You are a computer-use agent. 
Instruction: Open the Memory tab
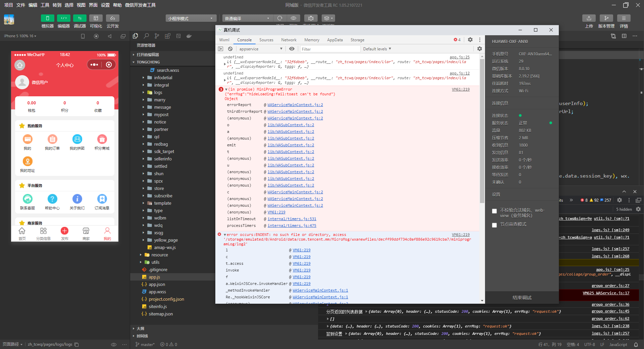312,40
